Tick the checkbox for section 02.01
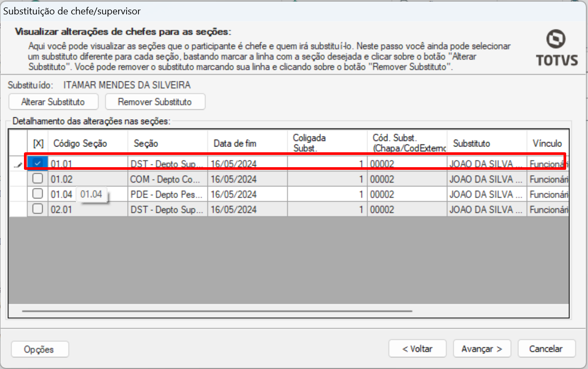The width and height of the screenshot is (588, 369). point(38,209)
